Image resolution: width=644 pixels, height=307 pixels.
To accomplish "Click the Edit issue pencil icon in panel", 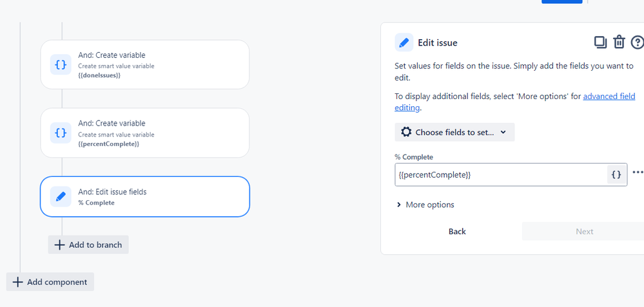I will pyautogui.click(x=404, y=42).
